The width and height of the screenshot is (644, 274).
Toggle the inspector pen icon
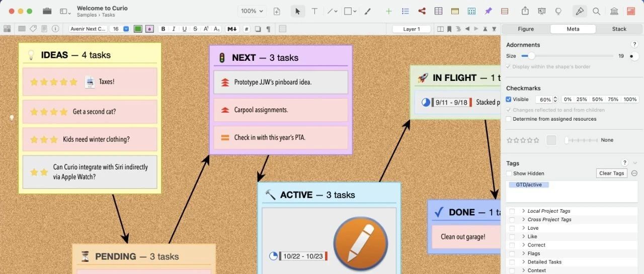580,11
